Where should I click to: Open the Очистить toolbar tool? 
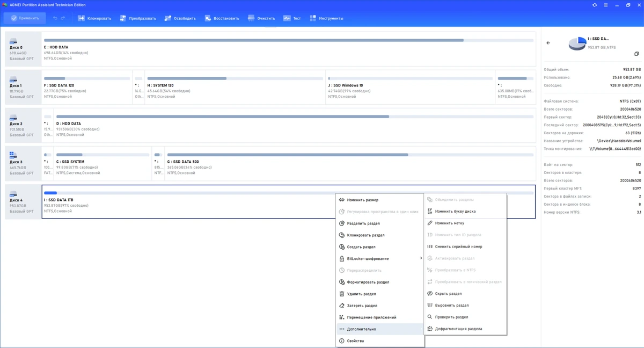(261, 18)
